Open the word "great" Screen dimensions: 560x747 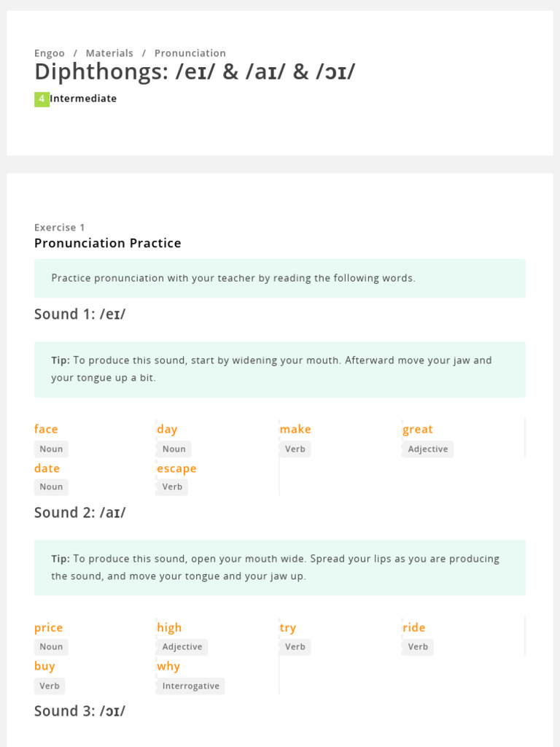coord(418,429)
